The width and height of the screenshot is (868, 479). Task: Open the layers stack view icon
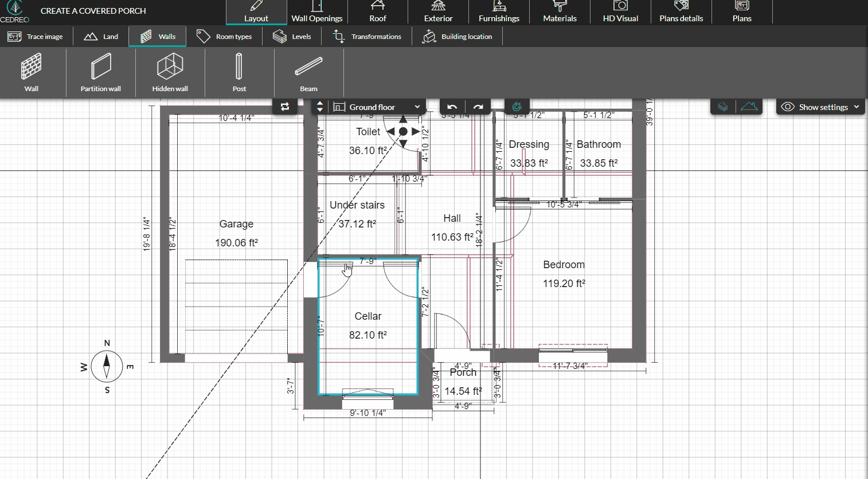pyautogui.click(x=722, y=107)
